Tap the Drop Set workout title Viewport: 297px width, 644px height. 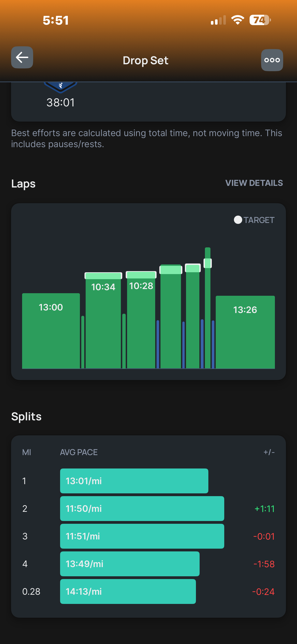(x=146, y=61)
